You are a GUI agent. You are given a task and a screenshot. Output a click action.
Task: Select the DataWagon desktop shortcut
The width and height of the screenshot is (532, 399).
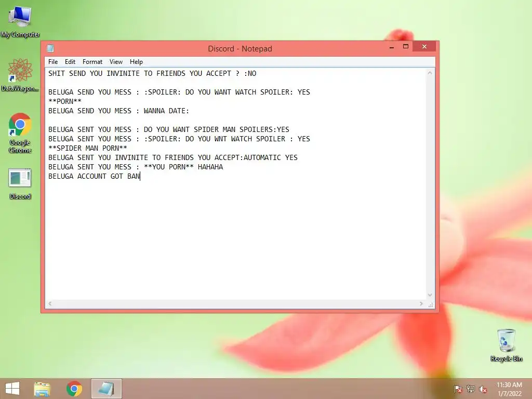(x=20, y=75)
